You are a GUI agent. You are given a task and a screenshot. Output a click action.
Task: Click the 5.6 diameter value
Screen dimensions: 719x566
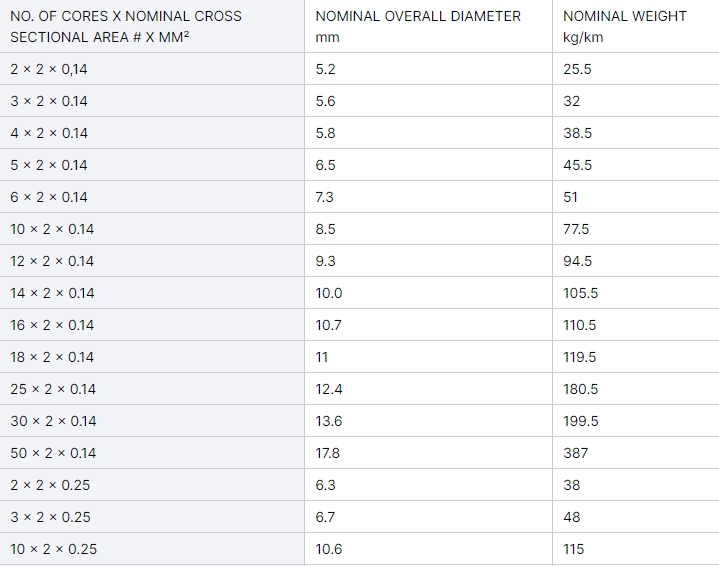325,101
